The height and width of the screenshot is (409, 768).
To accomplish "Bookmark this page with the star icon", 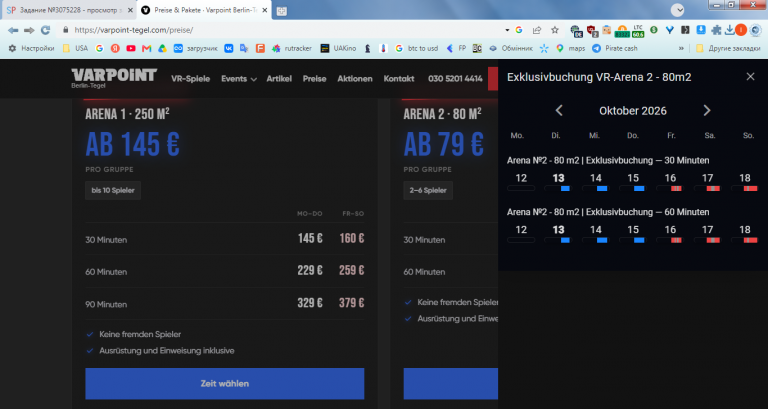I will point(555,30).
